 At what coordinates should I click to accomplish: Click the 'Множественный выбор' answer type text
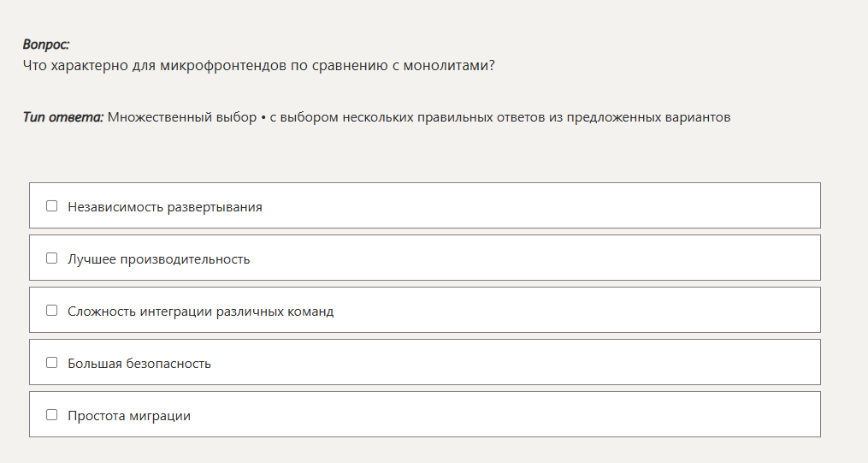[x=181, y=117]
